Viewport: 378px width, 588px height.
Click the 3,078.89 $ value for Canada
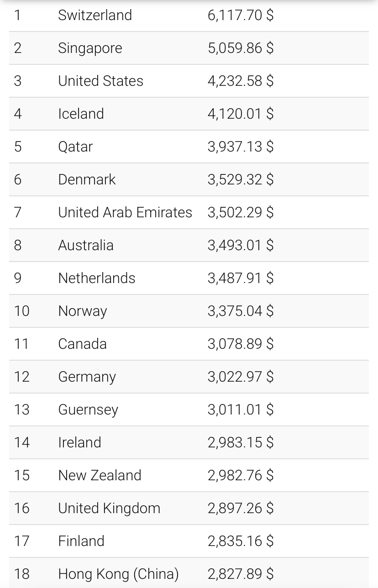(241, 344)
